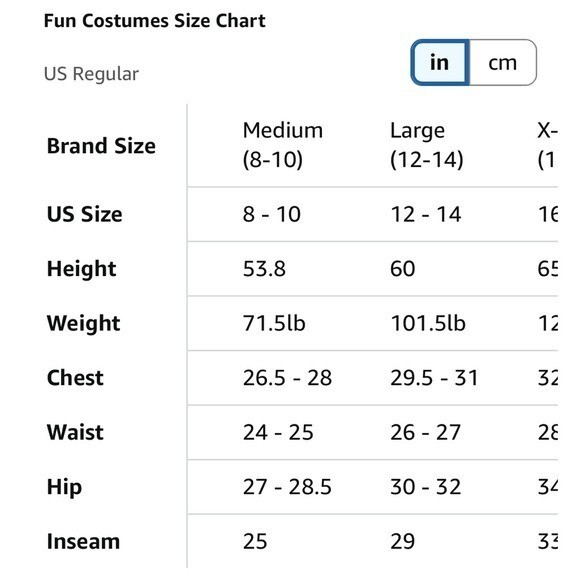Click Medium chest 26.5 - 28 cell
This screenshot has height=580, width=580.
[x=287, y=378]
